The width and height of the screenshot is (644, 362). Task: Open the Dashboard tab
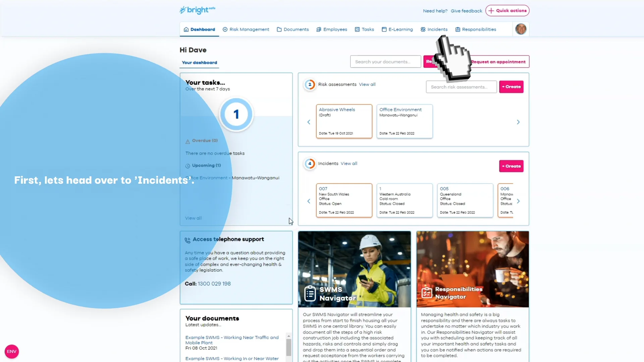[x=199, y=29]
